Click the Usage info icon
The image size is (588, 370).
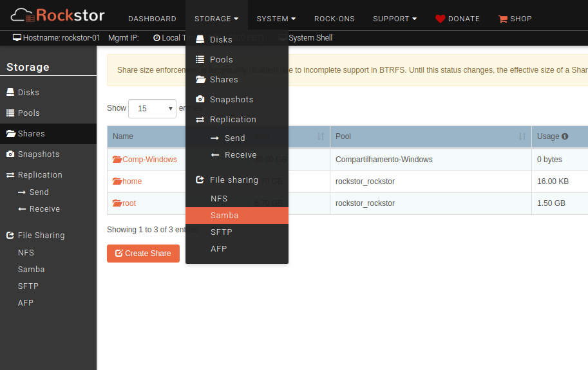click(565, 136)
